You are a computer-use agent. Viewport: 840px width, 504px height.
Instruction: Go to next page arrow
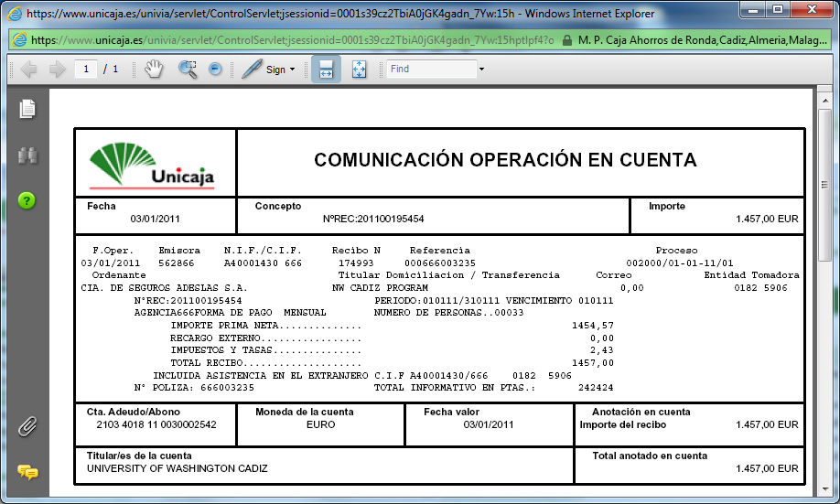[x=57, y=70]
